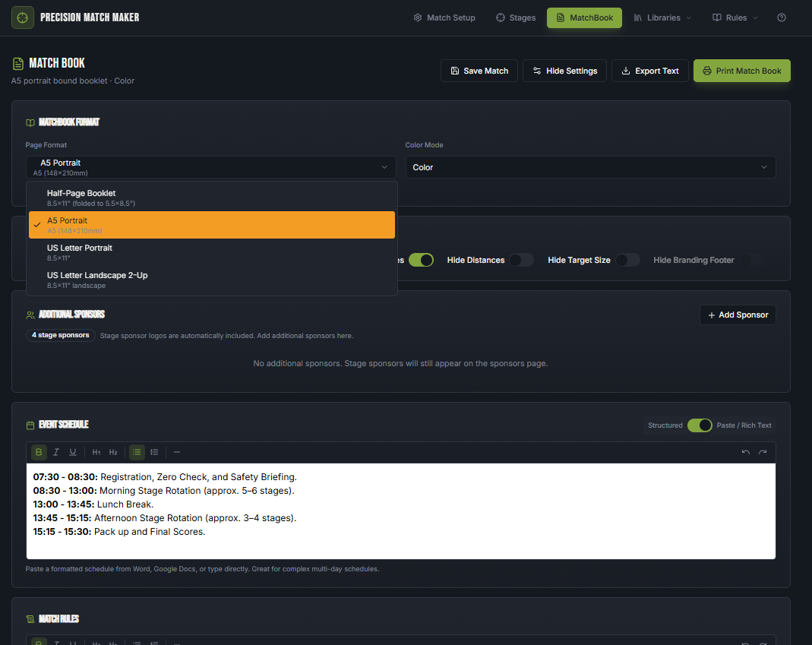Toggle the Hide Branding Footer switch
Viewport: 812px width, 645px height.
coord(751,260)
